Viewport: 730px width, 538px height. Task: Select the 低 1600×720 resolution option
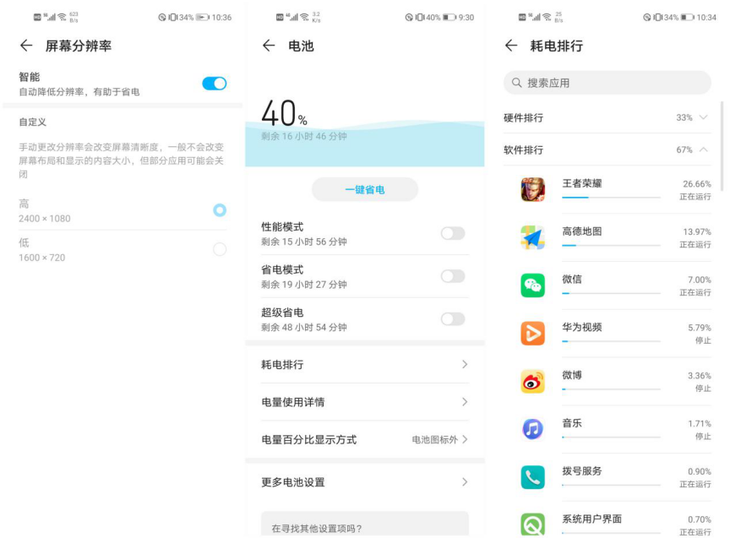pos(219,249)
